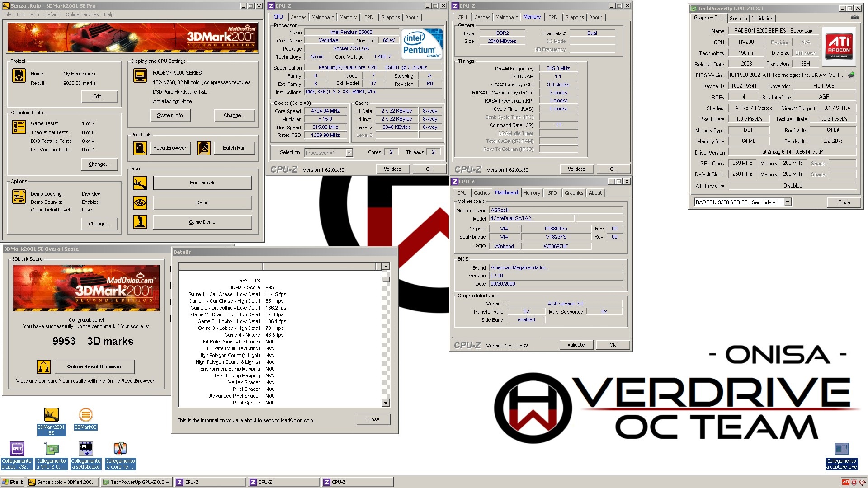Click the 3DMark Score 9953 row in Details
The width and height of the screenshot is (868, 488).
click(252, 287)
